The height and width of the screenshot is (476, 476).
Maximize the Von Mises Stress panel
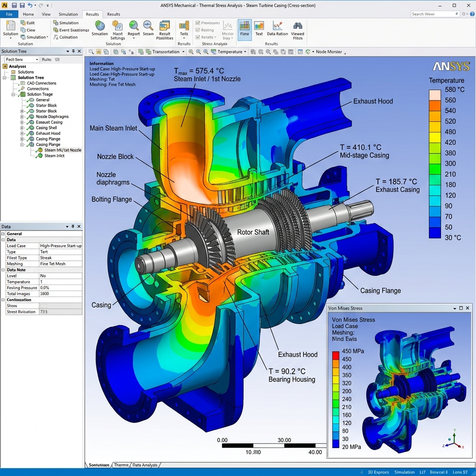tap(461, 308)
